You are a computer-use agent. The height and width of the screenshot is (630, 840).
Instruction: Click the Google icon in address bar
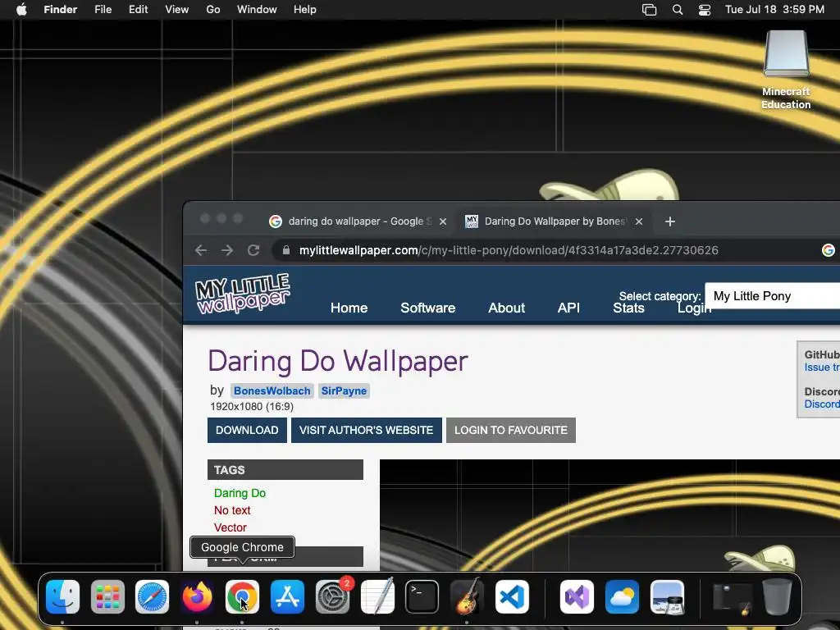(829, 250)
